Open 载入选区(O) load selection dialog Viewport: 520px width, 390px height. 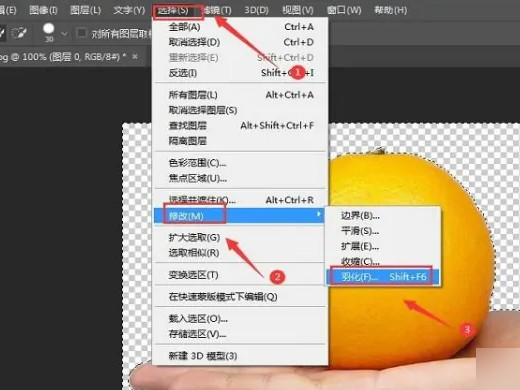(240, 319)
